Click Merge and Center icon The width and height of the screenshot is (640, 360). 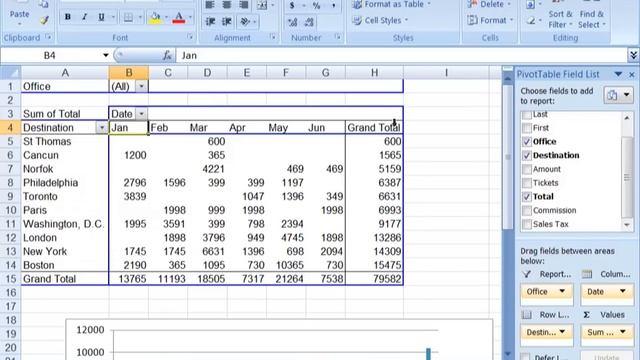262,5
